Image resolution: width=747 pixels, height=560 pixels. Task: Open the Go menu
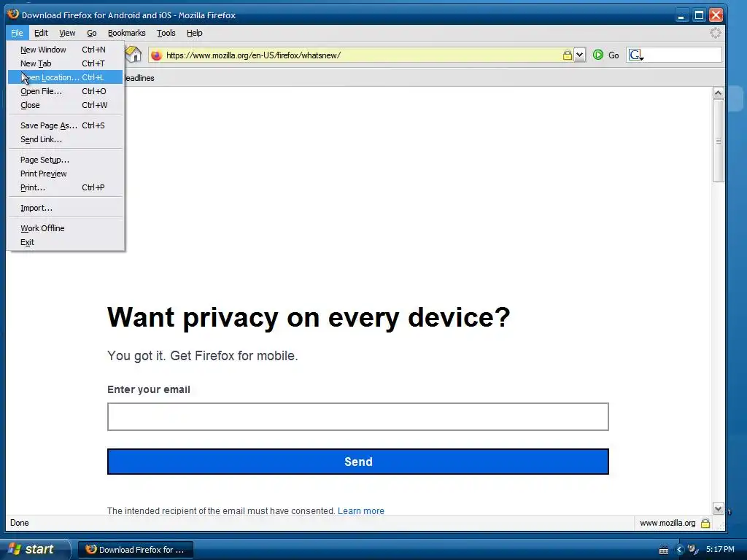(91, 33)
